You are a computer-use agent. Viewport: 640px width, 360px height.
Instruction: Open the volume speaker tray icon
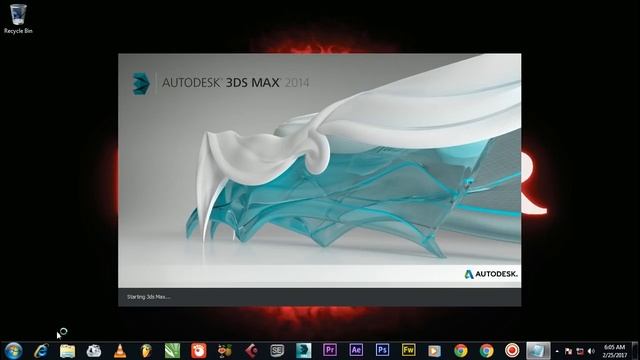point(591,351)
